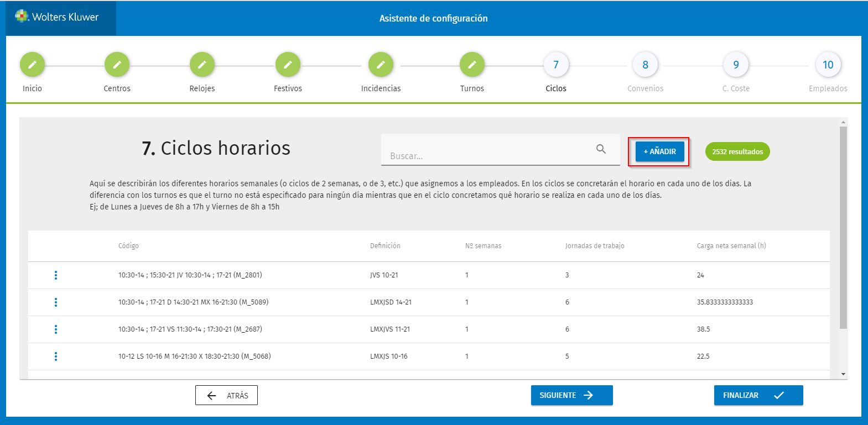The height and width of the screenshot is (425, 868).
Task: Select the Festivos step pencil icon
Action: pos(288,65)
